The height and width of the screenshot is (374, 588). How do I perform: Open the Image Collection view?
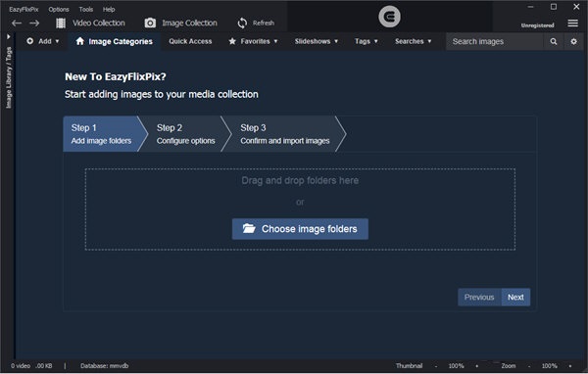point(180,23)
